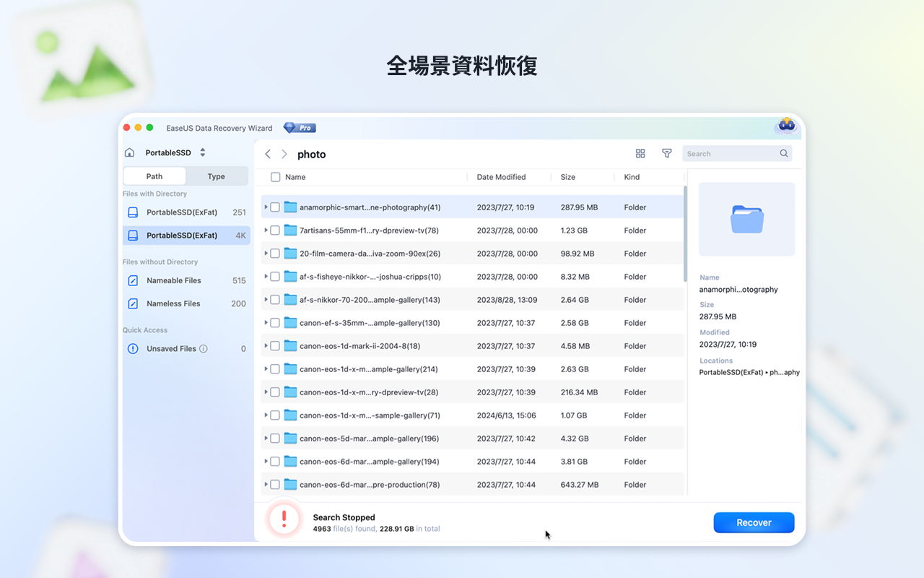924x578 pixels.
Task: Switch to the Type tab
Action: click(216, 176)
